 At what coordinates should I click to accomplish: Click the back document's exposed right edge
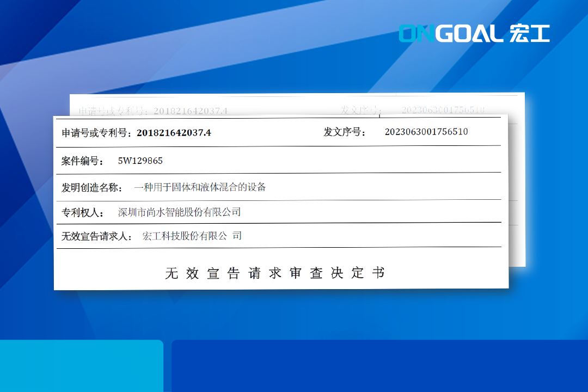click(517, 191)
